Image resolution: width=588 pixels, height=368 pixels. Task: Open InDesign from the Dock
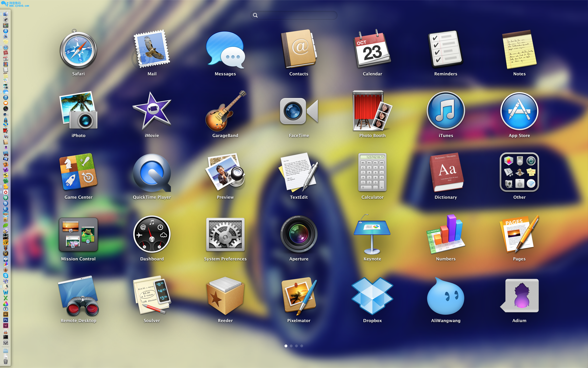tap(6, 325)
